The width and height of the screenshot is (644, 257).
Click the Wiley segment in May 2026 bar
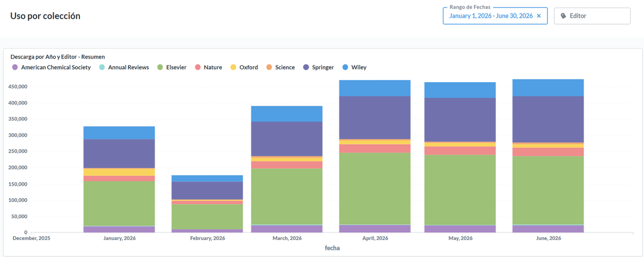pos(460,90)
